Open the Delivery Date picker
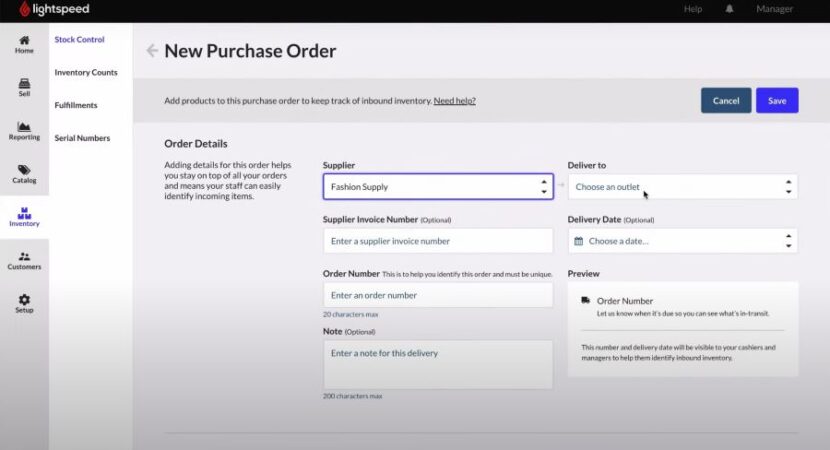830x450 pixels. (x=680, y=241)
